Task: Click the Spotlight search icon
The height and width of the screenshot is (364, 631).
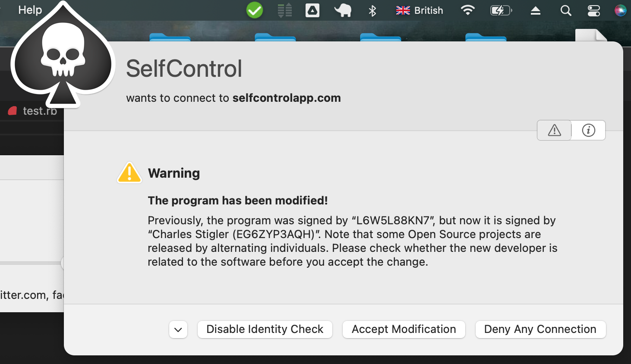Action: (x=565, y=10)
